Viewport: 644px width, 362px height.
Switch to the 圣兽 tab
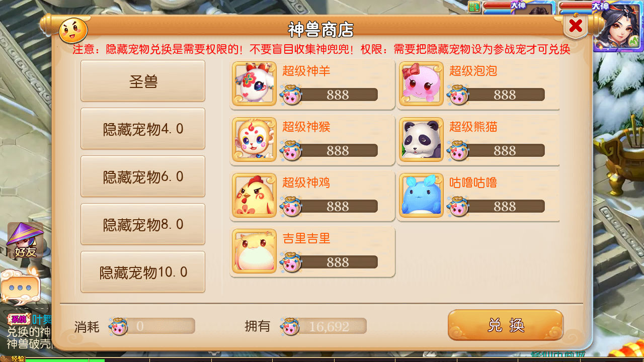click(x=143, y=81)
